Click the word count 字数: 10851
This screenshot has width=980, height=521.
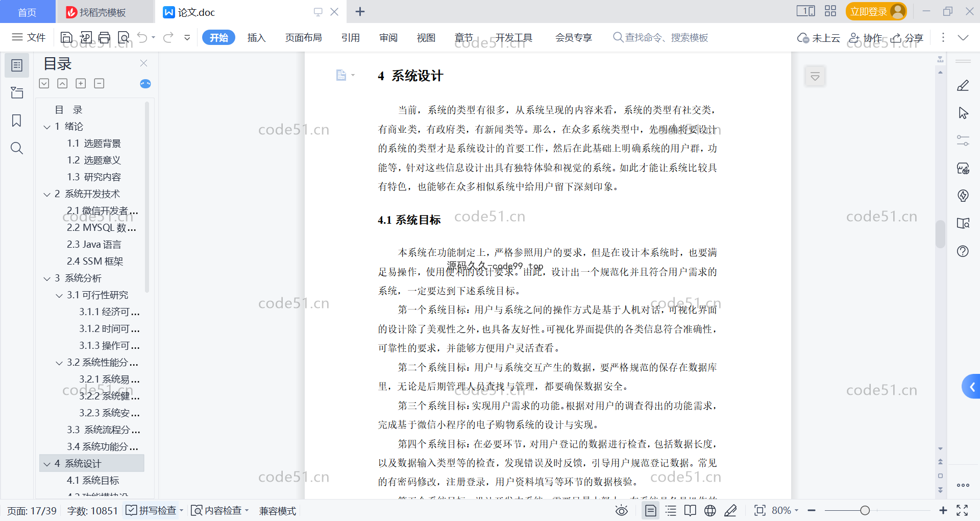coord(92,510)
